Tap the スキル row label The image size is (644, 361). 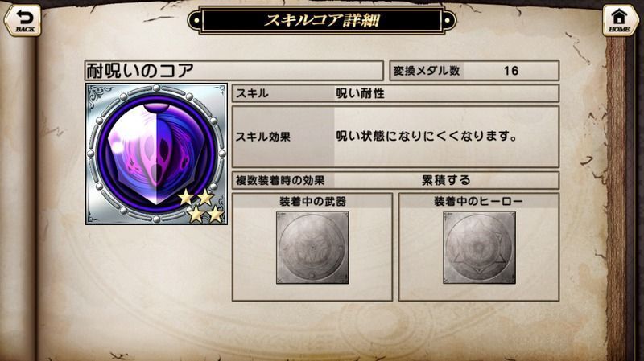click(x=252, y=93)
